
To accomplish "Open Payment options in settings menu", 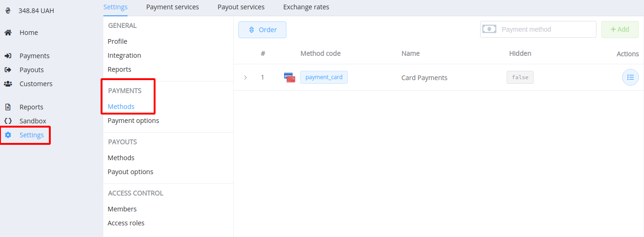I will pos(133,121).
